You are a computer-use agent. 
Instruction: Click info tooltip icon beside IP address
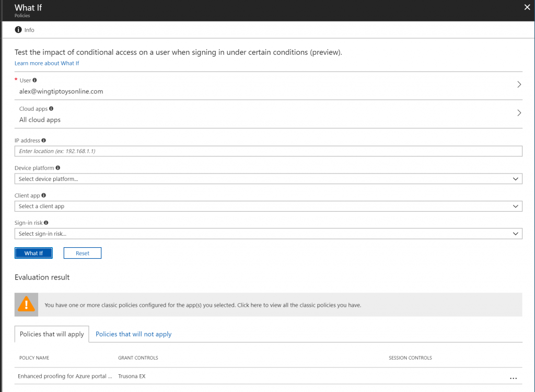point(43,141)
